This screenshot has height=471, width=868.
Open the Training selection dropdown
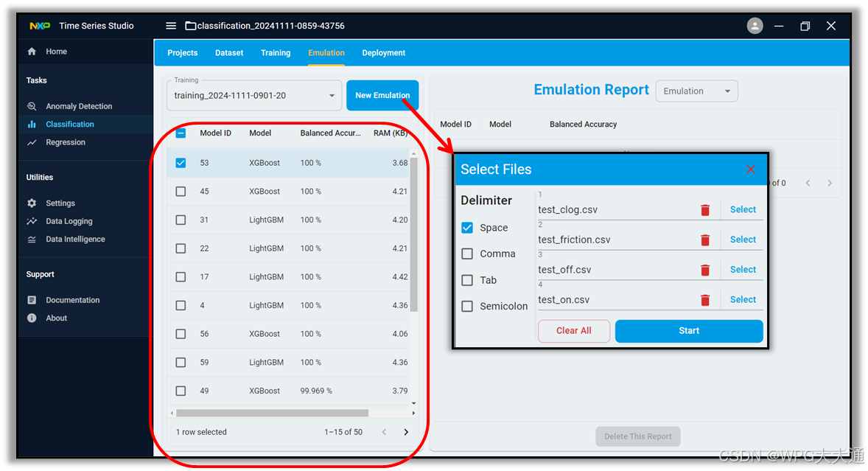[254, 96]
